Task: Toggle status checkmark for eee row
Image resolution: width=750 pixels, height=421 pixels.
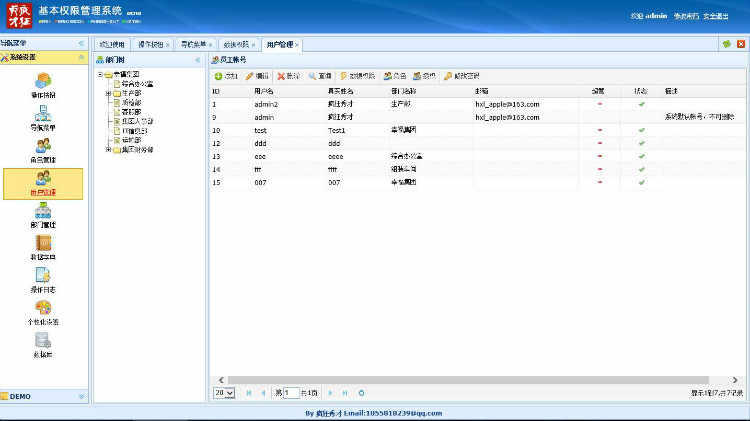Action: pyautogui.click(x=641, y=156)
